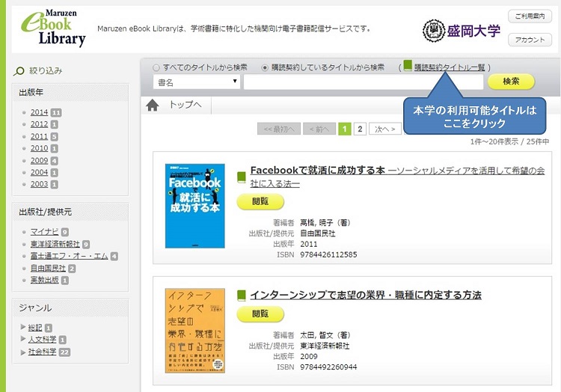Filter by publisher 東洋経済新報社 in the sidebar
561x392 pixels.
[55, 244]
